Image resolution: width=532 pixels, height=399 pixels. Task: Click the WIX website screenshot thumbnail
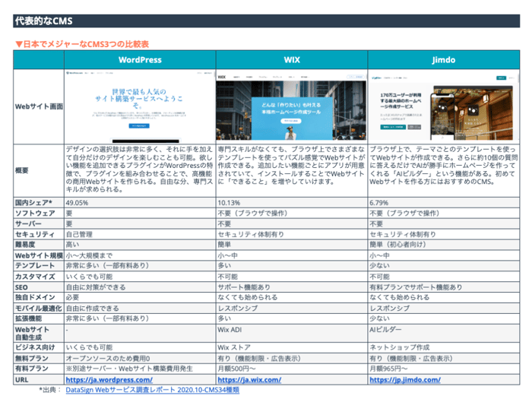coord(291,106)
